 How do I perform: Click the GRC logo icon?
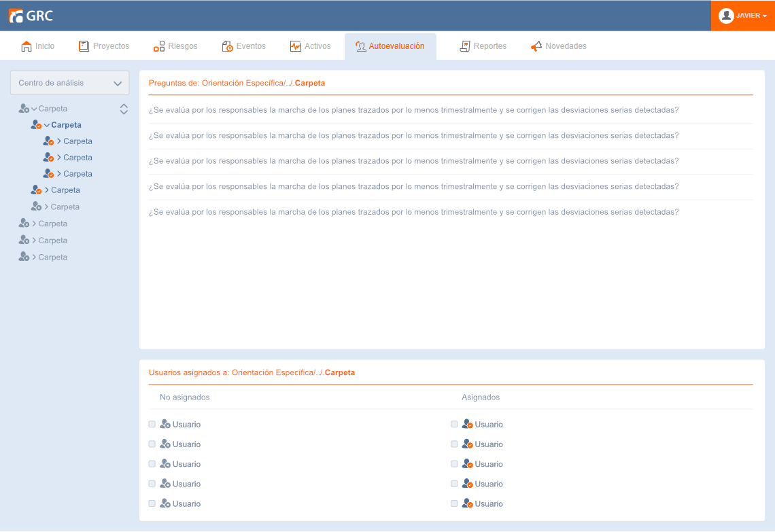pos(16,16)
